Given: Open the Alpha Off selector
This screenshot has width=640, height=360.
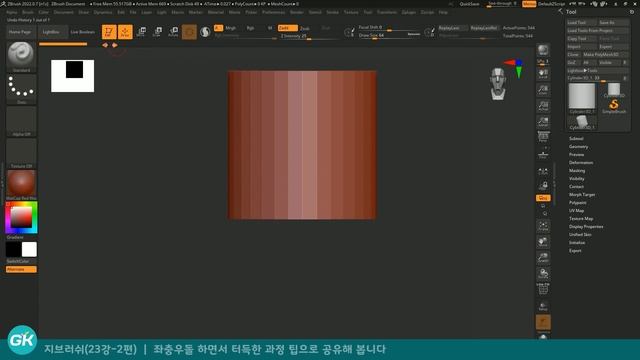Looking at the screenshot, I should tap(21, 122).
